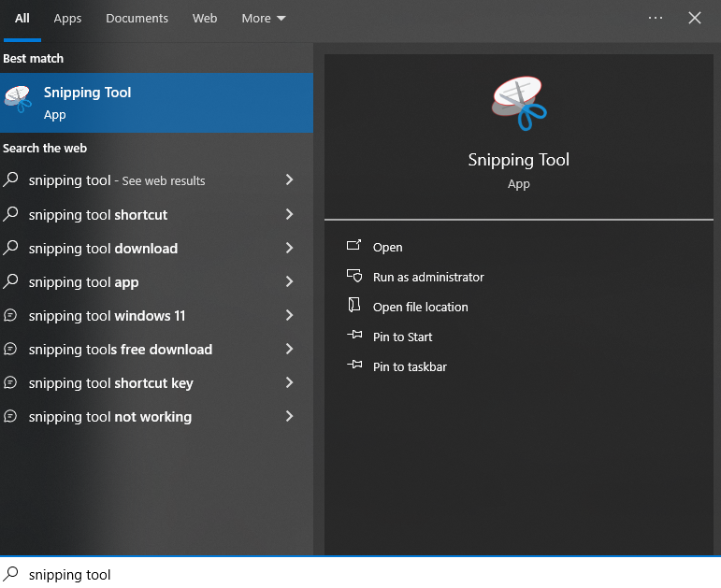721x588 pixels.
Task: Click the Open icon in right panel
Action: click(353, 247)
